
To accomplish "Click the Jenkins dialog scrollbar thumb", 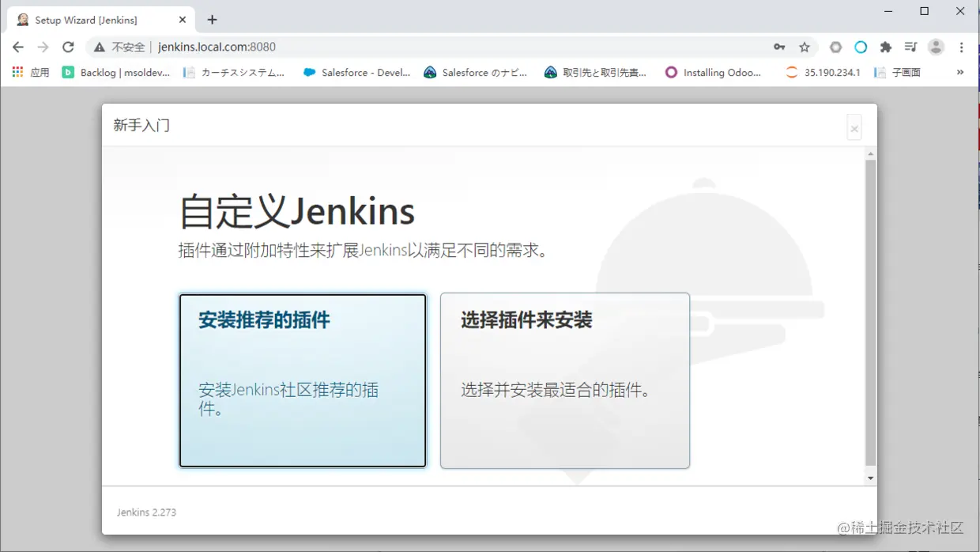I will point(871,312).
